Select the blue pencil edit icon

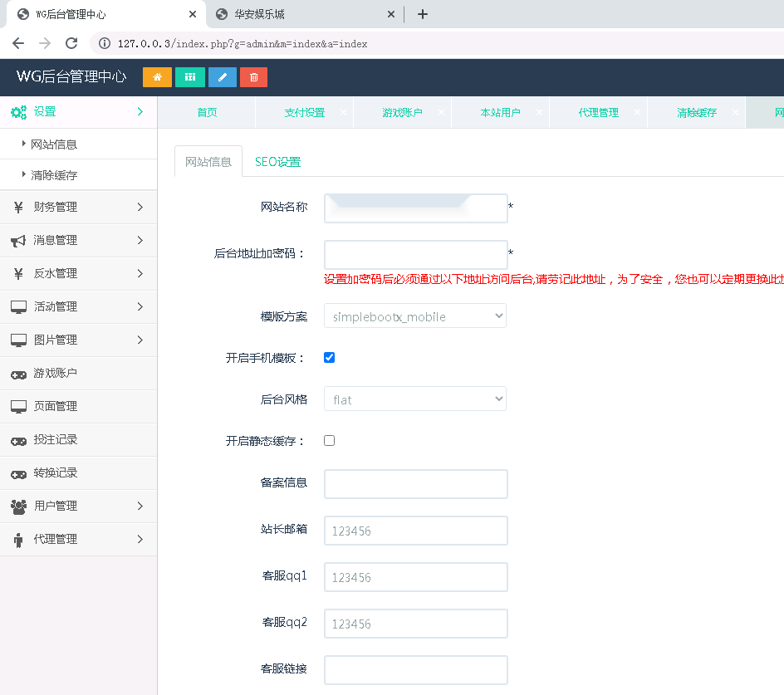tap(222, 76)
